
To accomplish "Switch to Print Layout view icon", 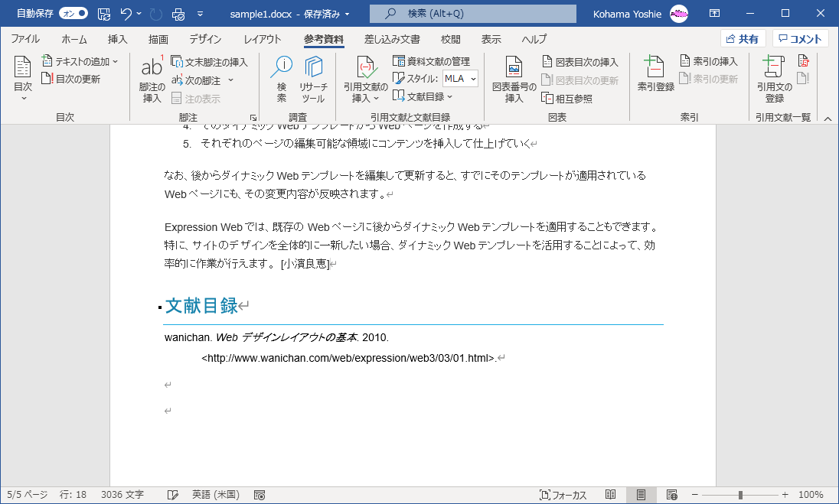I will pos(641,495).
